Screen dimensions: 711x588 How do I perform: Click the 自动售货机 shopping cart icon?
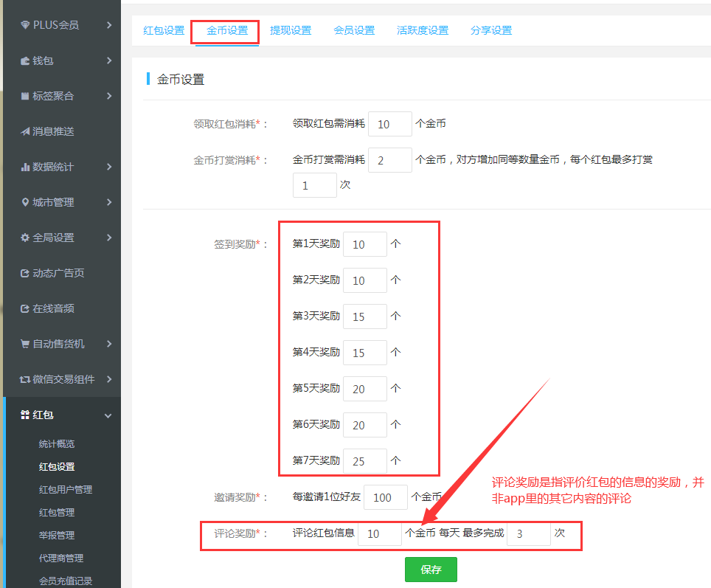(25, 344)
